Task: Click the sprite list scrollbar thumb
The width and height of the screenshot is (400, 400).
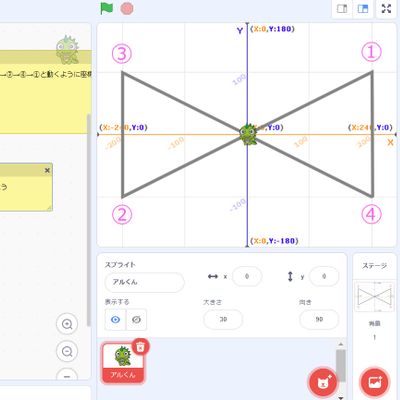Action: click(x=341, y=365)
